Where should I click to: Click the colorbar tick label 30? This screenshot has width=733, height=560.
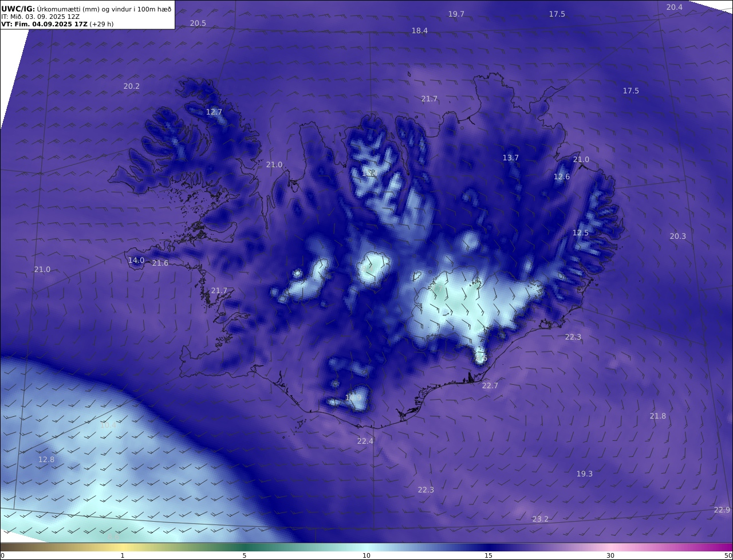point(610,555)
